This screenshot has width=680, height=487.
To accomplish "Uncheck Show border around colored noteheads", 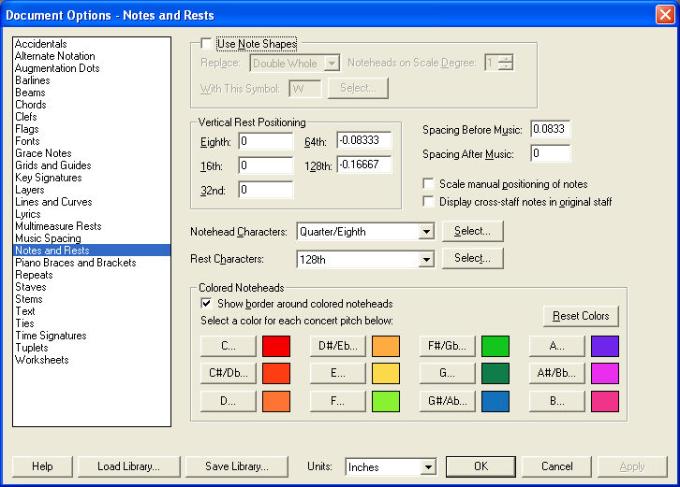I will (x=206, y=303).
